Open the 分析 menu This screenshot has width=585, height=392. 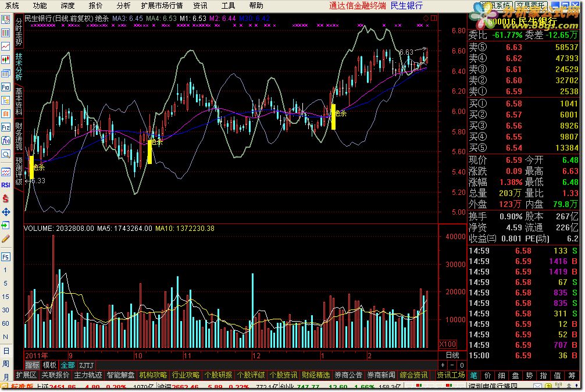[123, 6]
